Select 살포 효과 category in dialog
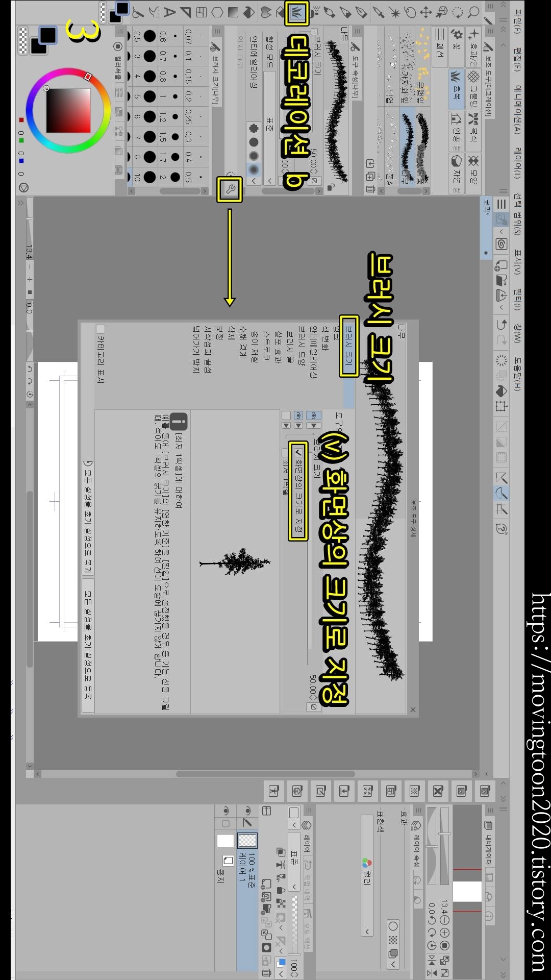Screen dimensions: 551x980 pyautogui.click(x=278, y=347)
